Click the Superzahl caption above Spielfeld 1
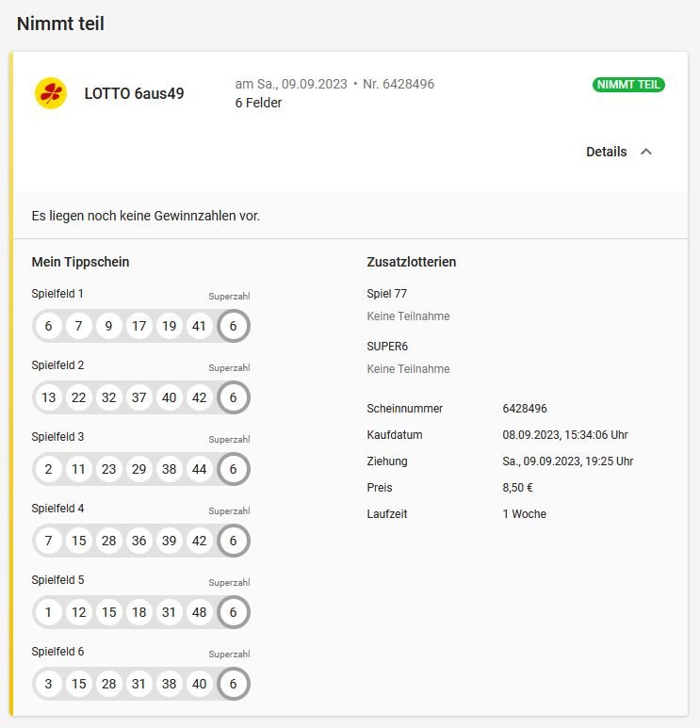This screenshot has width=700, height=728. [229, 297]
